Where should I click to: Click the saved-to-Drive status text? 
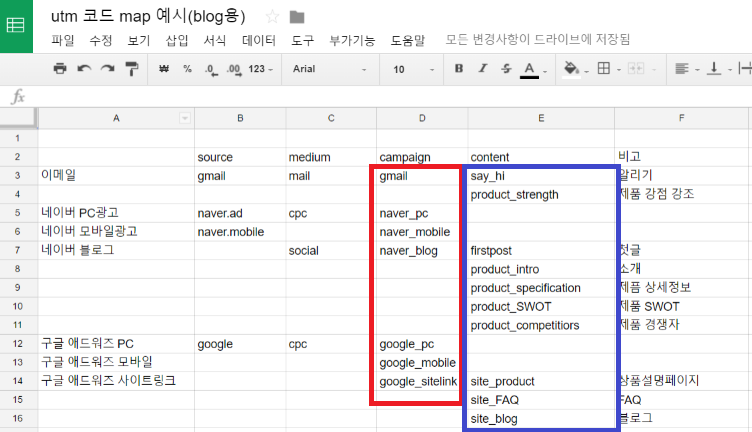tap(538, 39)
